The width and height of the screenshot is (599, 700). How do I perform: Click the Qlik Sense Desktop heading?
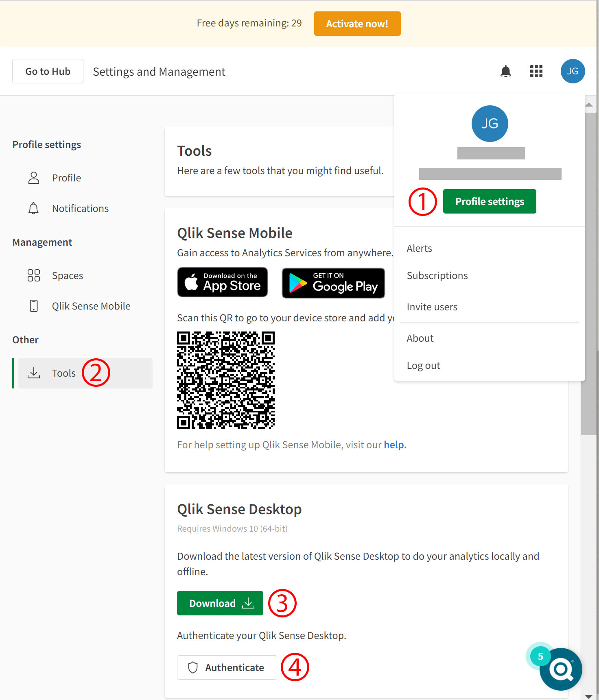(239, 509)
